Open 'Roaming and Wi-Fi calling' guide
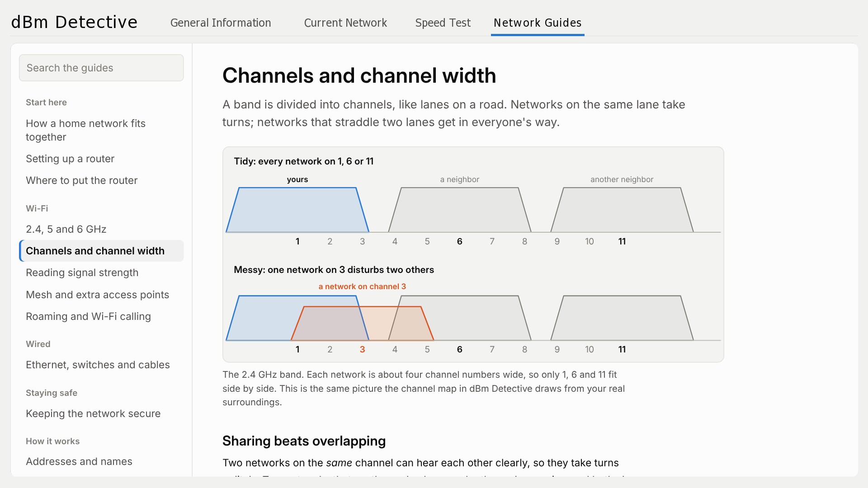 (101, 316)
